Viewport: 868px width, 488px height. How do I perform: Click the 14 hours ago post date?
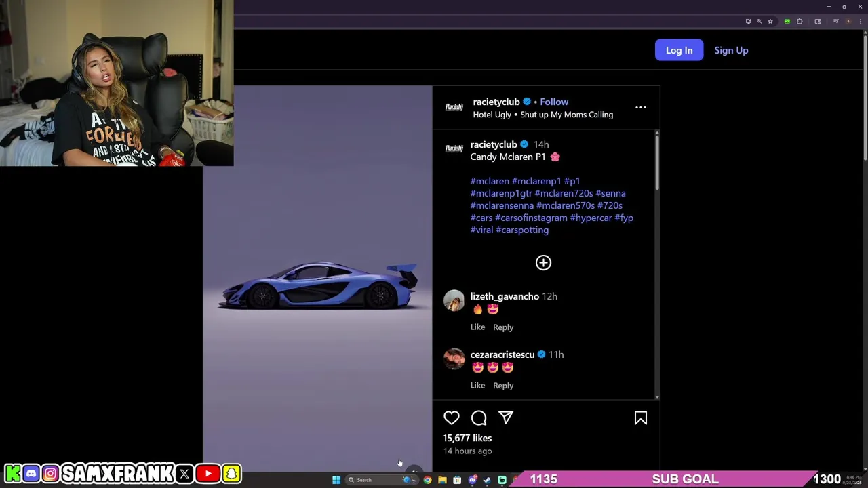pyautogui.click(x=467, y=451)
